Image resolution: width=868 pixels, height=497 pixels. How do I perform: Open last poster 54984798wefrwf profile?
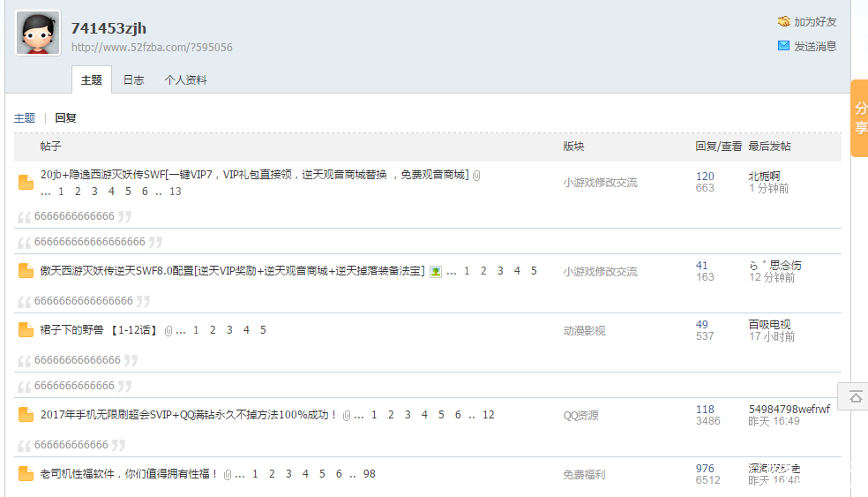coord(789,410)
